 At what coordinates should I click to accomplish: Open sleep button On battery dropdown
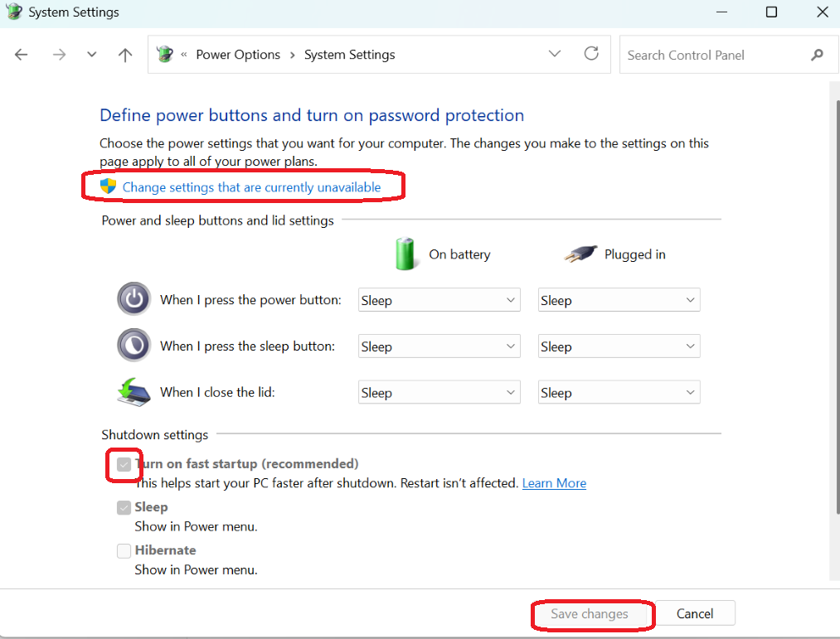tap(439, 346)
